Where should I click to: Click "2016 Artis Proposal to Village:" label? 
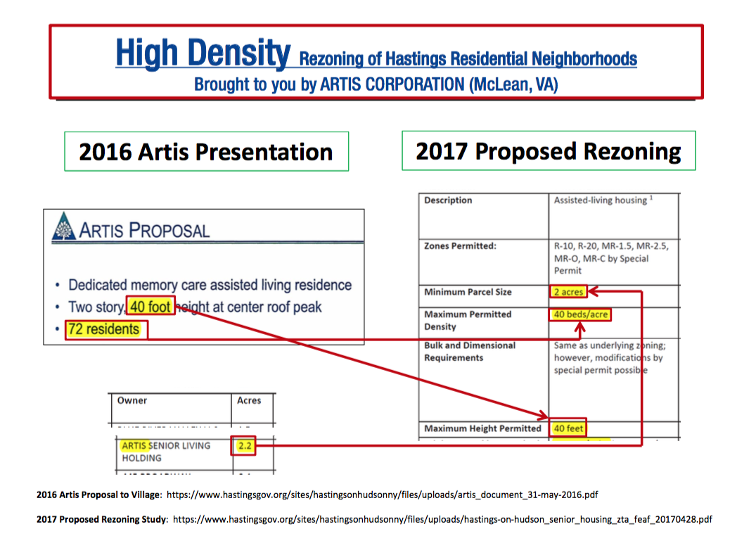[x=99, y=495]
